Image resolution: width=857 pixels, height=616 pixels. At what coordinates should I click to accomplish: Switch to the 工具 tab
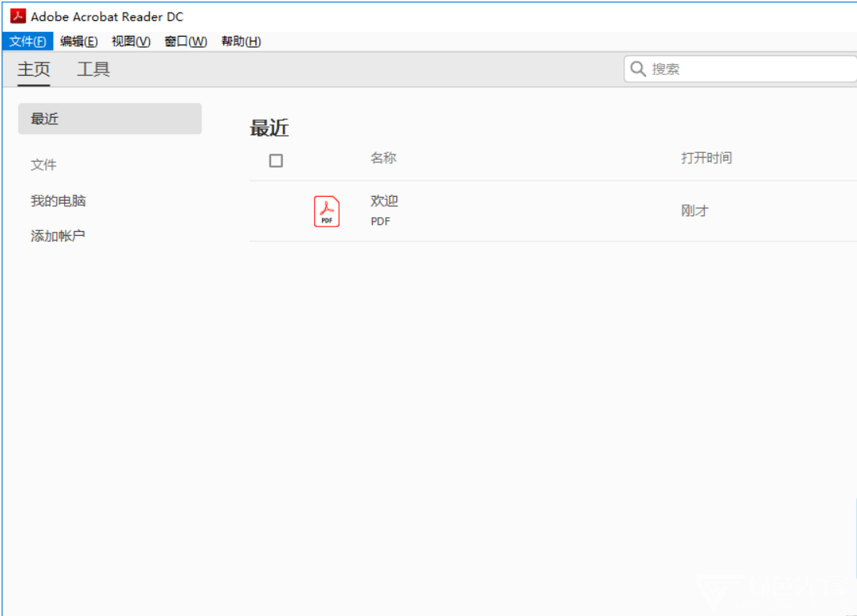tap(94, 69)
